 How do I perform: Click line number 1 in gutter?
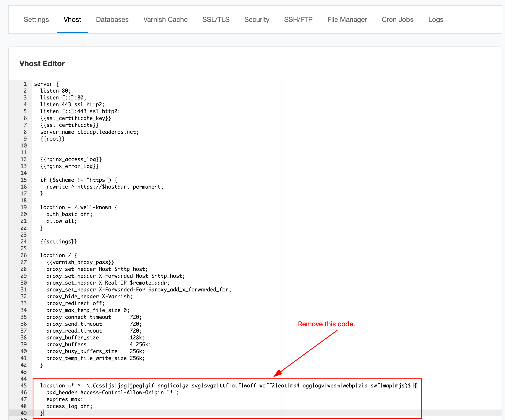(x=25, y=84)
